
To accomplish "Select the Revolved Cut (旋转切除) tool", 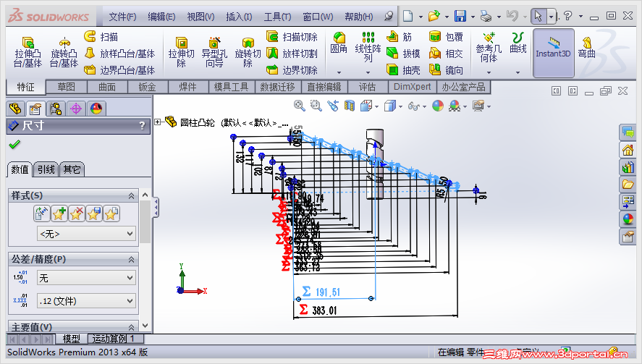I will click(x=248, y=52).
